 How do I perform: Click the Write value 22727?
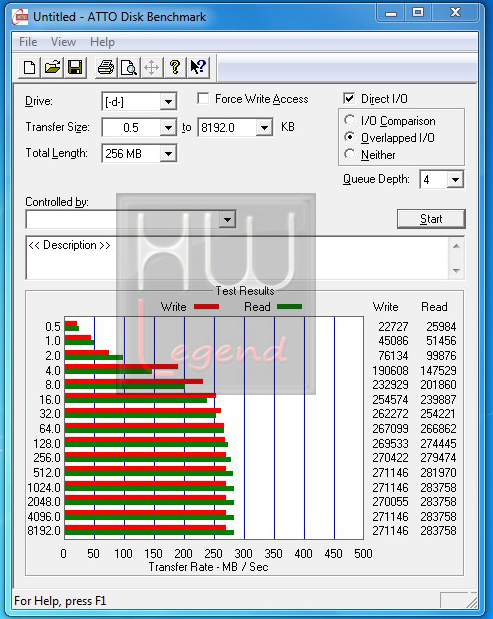(x=393, y=326)
